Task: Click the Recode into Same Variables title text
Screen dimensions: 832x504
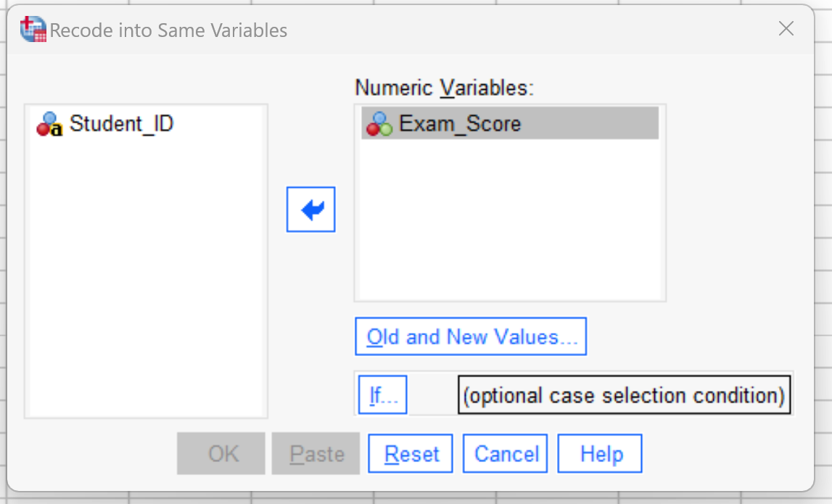Action: pyautogui.click(x=168, y=30)
